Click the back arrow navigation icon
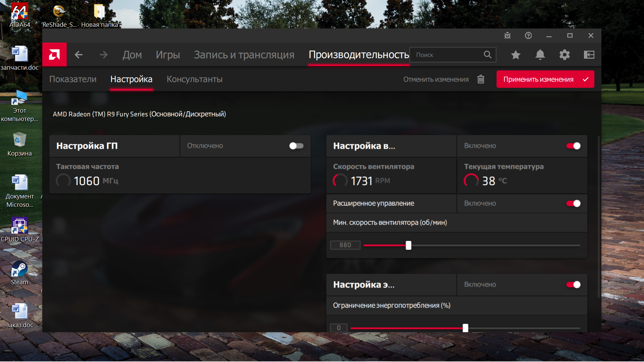 point(78,55)
